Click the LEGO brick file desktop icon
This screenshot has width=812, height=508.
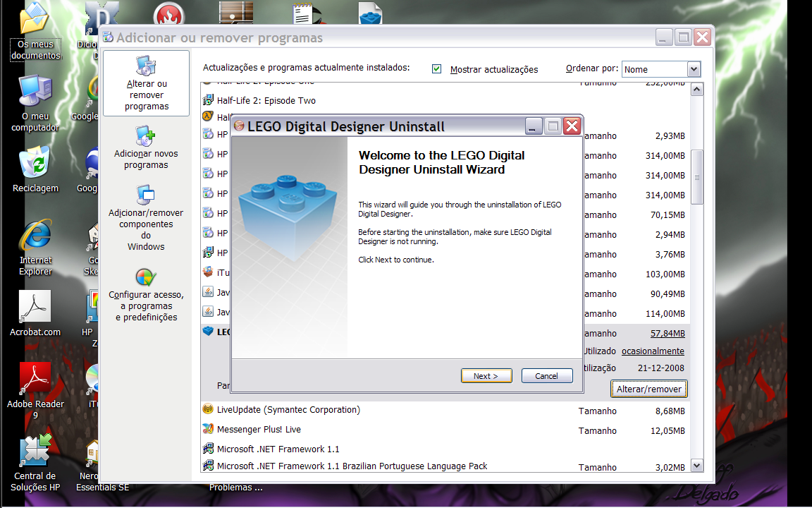click(x=370, y=13)
